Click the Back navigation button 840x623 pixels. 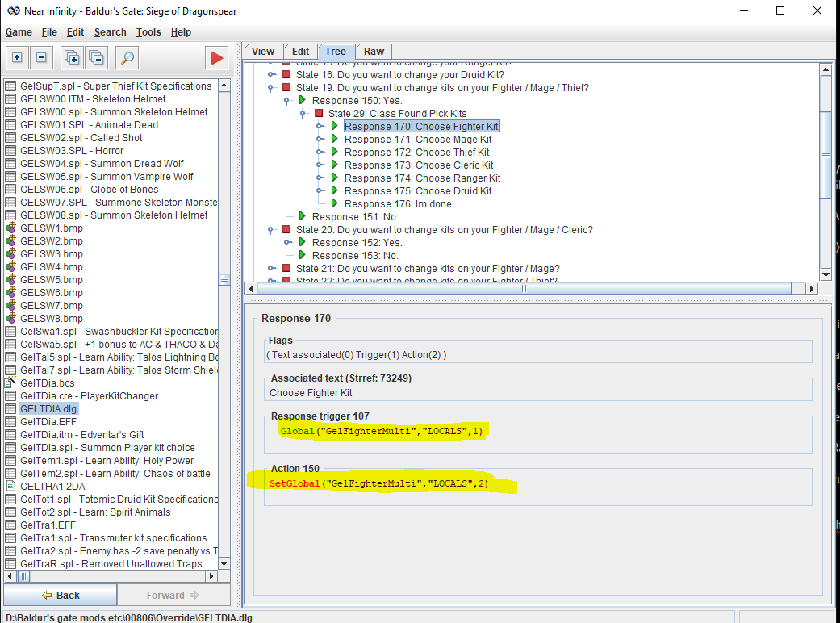click(x=61, y=596)
